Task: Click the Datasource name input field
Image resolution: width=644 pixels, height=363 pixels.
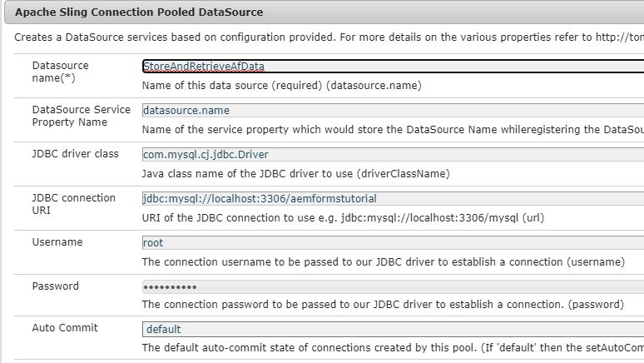Action: click(x=391, y=67)
